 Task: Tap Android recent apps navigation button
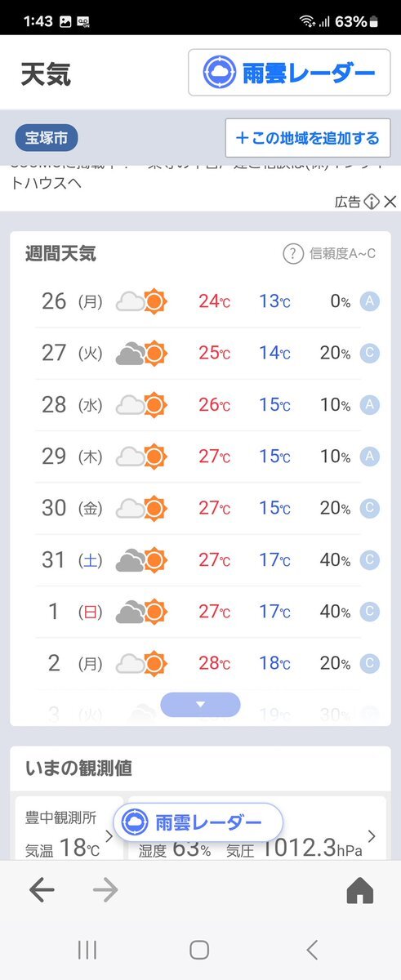click(87, 949)
